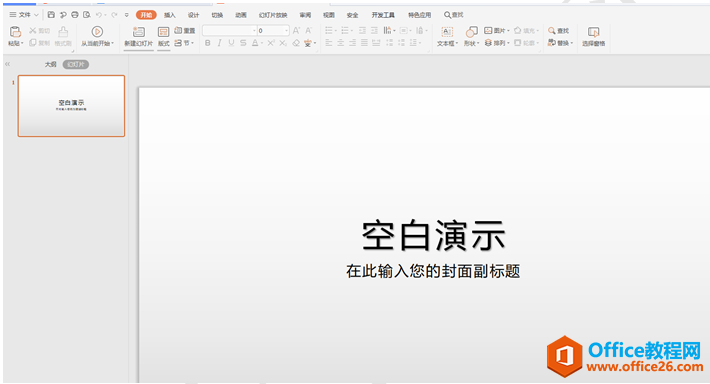
Task: Toggle Superscript formatting
Action: pyautogui.click(x=271, y=43)
